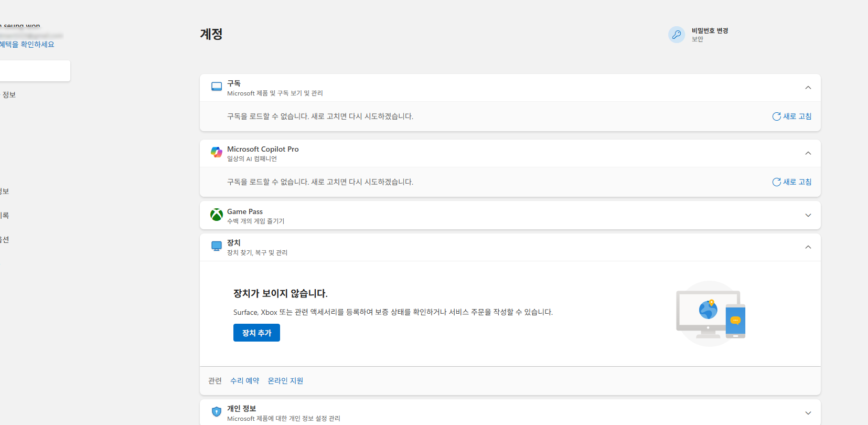Open the 비밀번호 변경 link
868x425 pixels.
tap(710, 30)
